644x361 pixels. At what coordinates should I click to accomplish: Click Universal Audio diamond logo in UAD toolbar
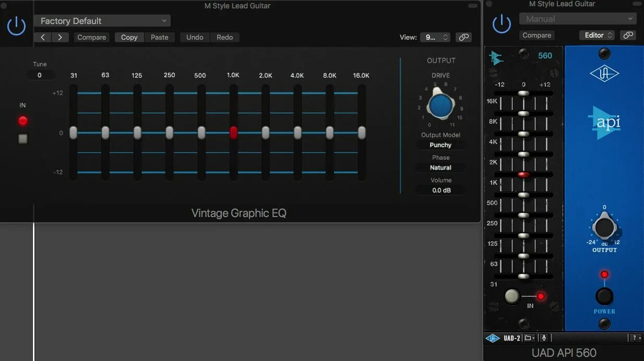pyautogui.click(x=493, y=338)
